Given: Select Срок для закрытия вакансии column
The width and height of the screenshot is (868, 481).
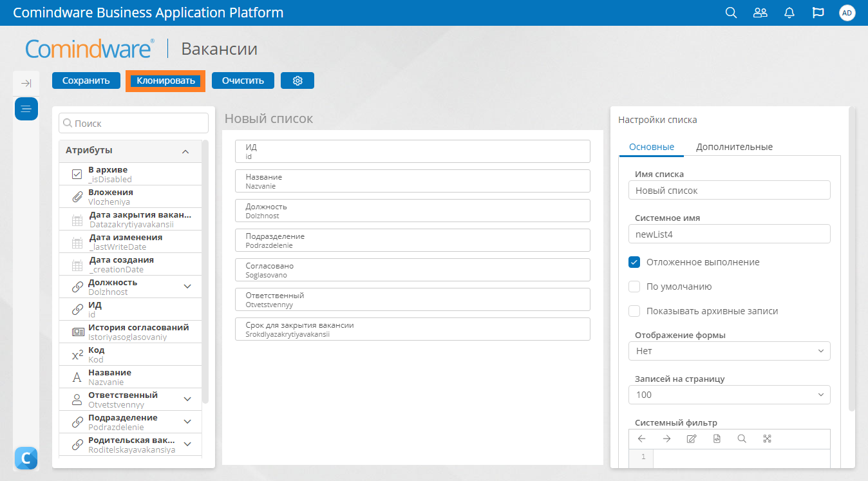Looking at the screenshot, I should 413,329.
